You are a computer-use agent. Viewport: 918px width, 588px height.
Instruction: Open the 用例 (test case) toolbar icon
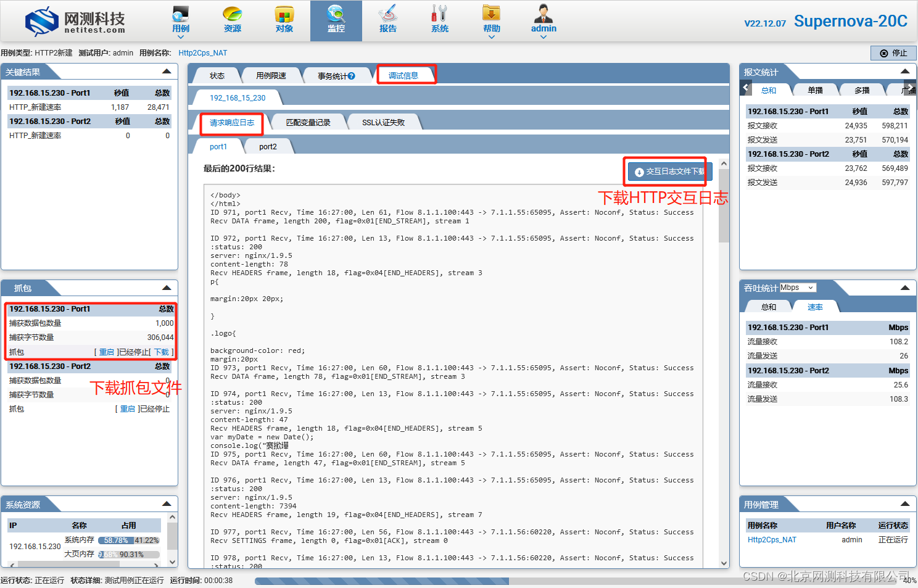coord(181,20)
